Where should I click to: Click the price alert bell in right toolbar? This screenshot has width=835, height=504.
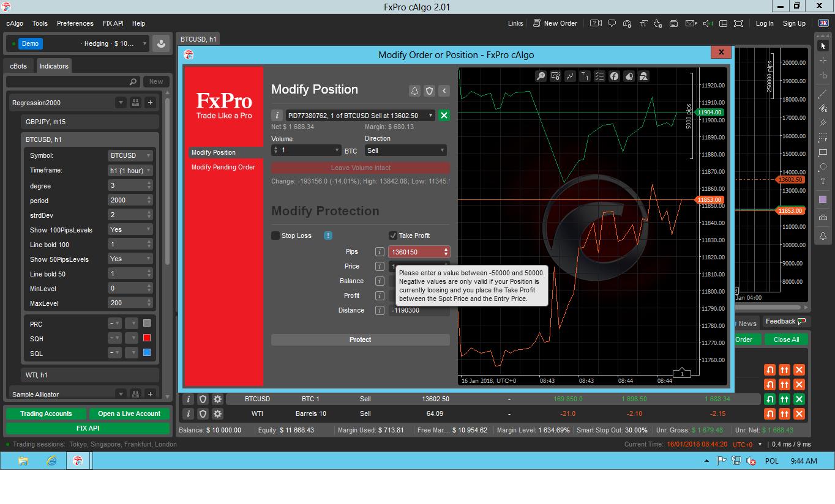click(x=823, y=236)
